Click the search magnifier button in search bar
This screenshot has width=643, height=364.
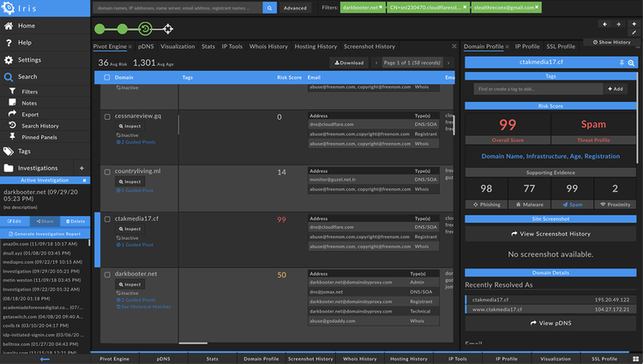tap(269, 8)
